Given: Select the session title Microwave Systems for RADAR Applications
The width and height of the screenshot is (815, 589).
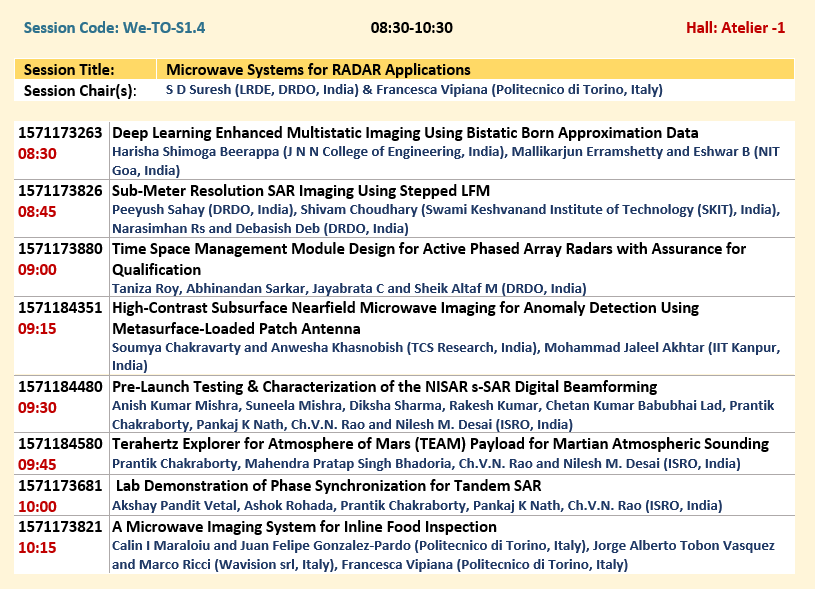Looking at the screenshot, I should coord(318,70).
